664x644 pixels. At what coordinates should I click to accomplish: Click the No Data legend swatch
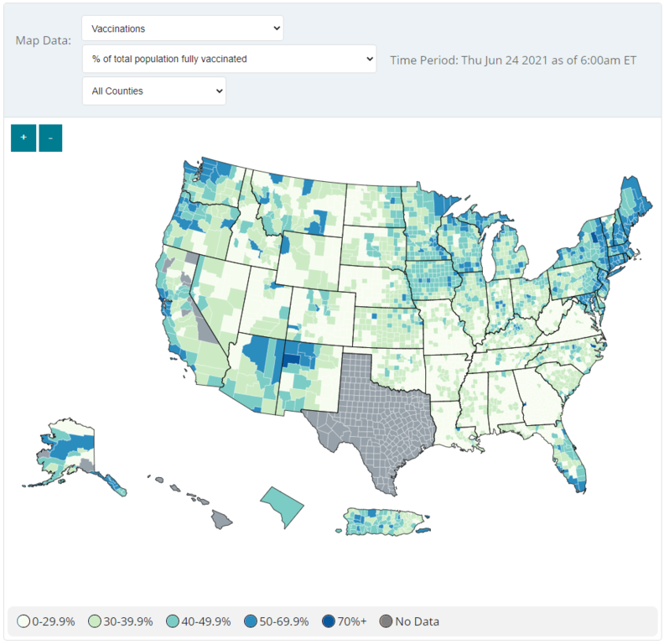coord(386,621)
